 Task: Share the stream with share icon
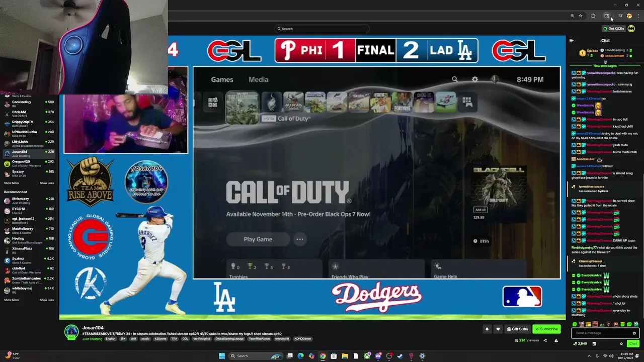[x=545, y=340]
